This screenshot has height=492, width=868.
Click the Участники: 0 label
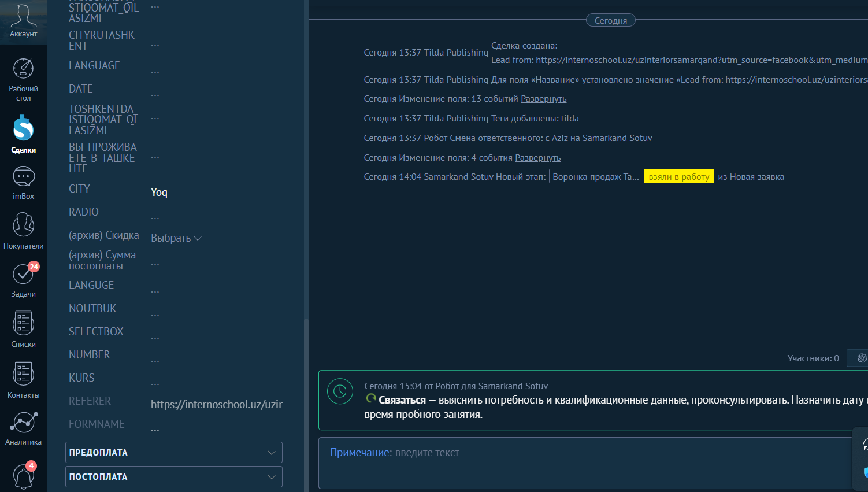click(x=813, y=358)
